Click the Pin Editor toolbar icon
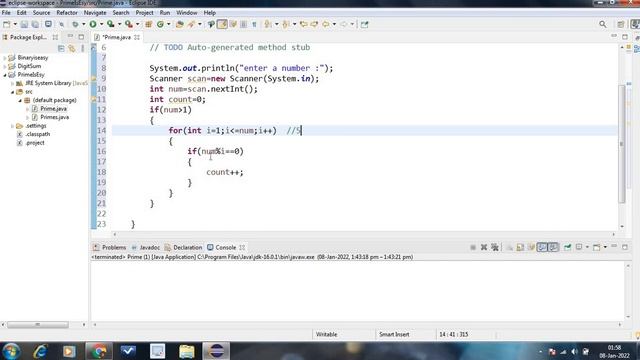This screenshot has width=640, height=360. [364, 24]
